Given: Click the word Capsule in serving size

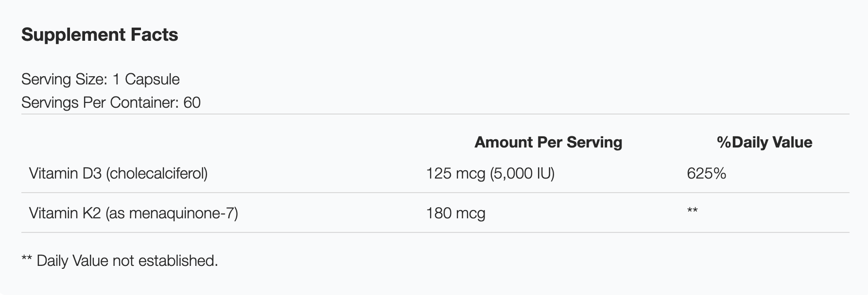Looking at the screenshot, I should (x=152, y=79).
